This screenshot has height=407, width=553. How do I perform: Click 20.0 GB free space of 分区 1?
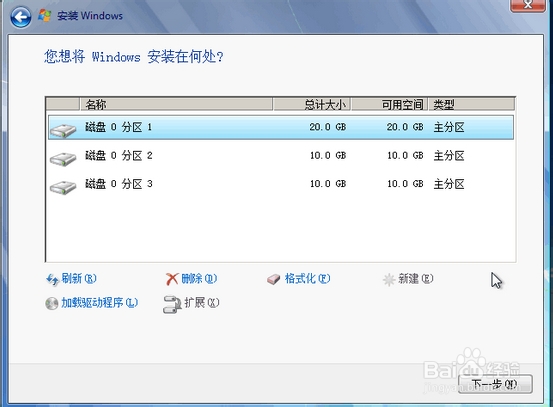pyautogui.click(x=405, y=127)
